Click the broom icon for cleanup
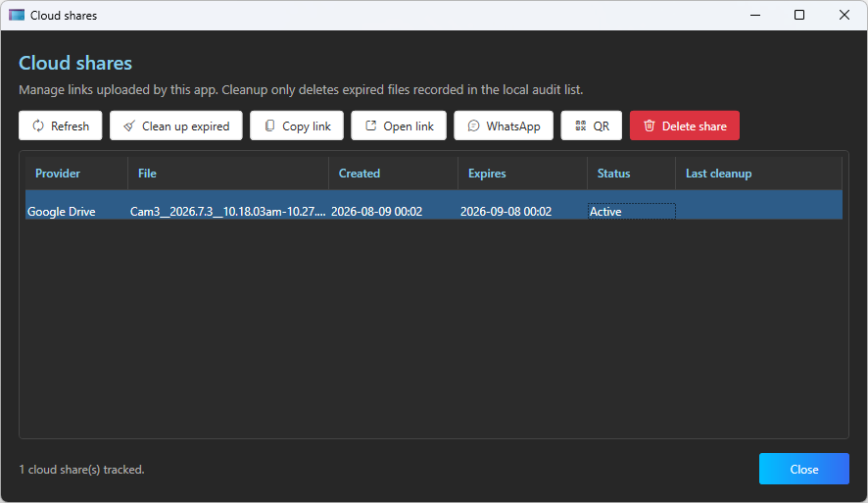 point(129,126)
